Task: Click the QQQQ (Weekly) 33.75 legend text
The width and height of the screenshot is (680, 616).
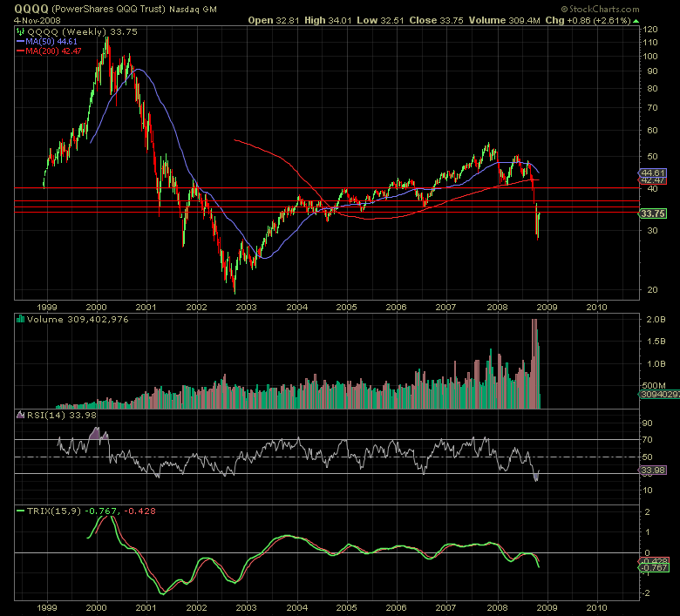Action: point(83,31)
